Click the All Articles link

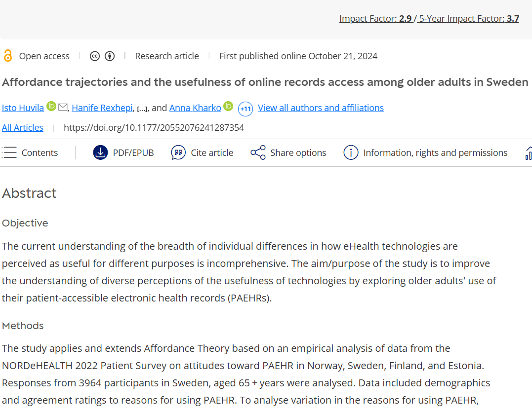click(22, 128)
